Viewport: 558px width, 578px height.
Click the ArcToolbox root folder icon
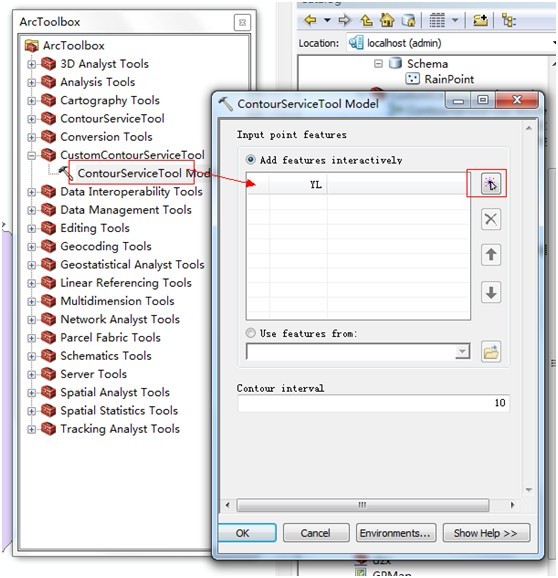(32, 46)
